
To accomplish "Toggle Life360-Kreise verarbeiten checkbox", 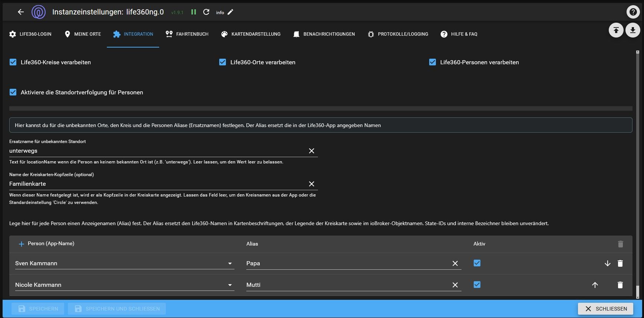I will click(13, 62).
